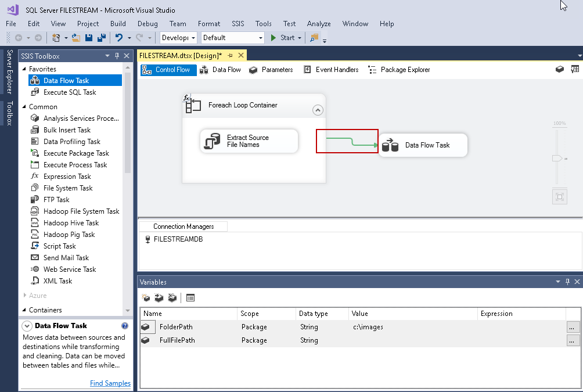Select the Data Flow Task node on canvas
This screenshot has width=583, height=392.
click(x=423, y=145)
